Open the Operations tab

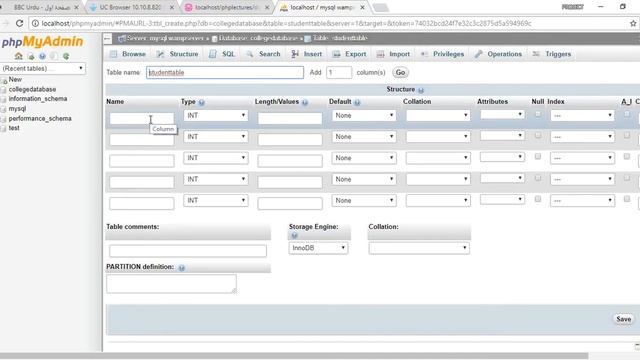click(x=498, y=54)
